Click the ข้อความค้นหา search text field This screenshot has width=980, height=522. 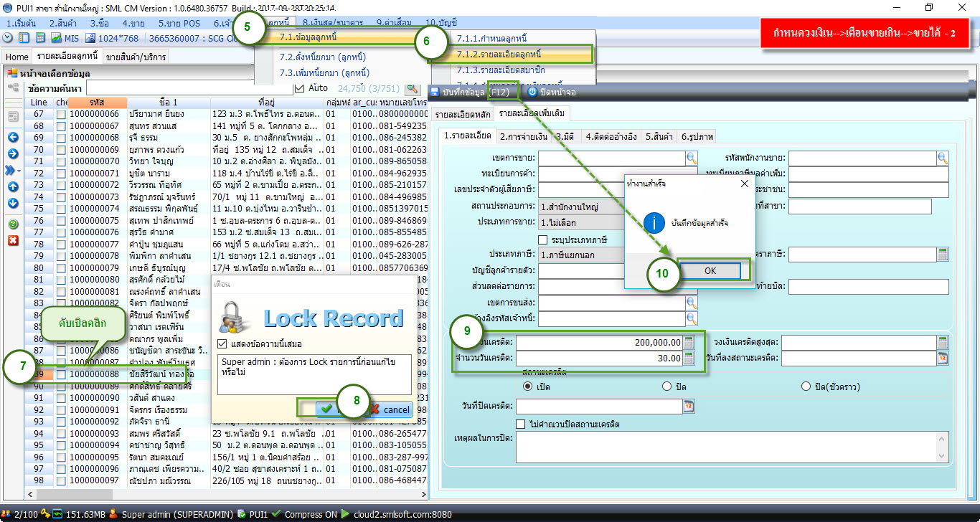(x=188, y=88)
